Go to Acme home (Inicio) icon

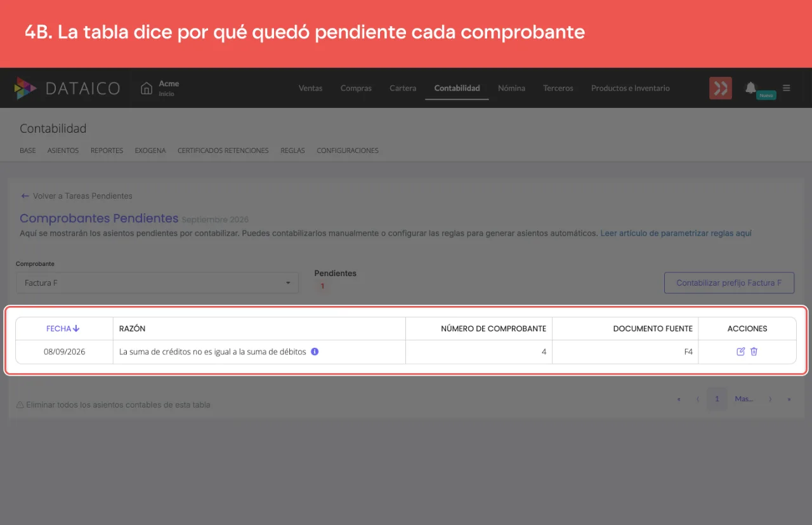click(x=147, y=88)
